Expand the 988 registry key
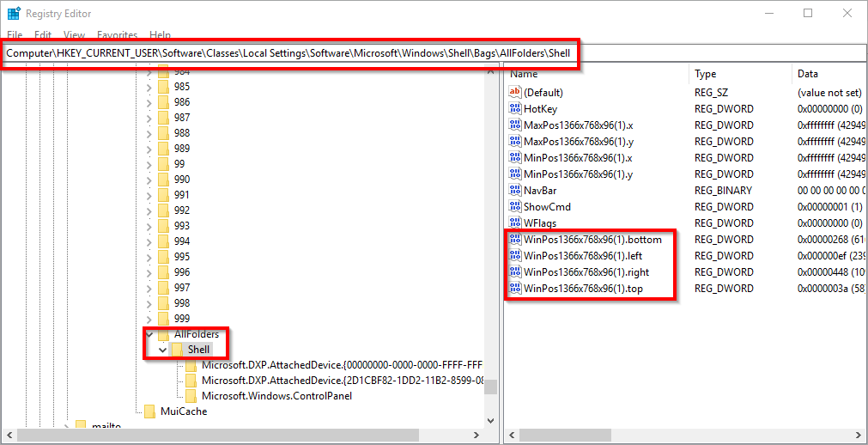Image resolution: width=868 pixels, height=445 pixels. tap(149, 133)
